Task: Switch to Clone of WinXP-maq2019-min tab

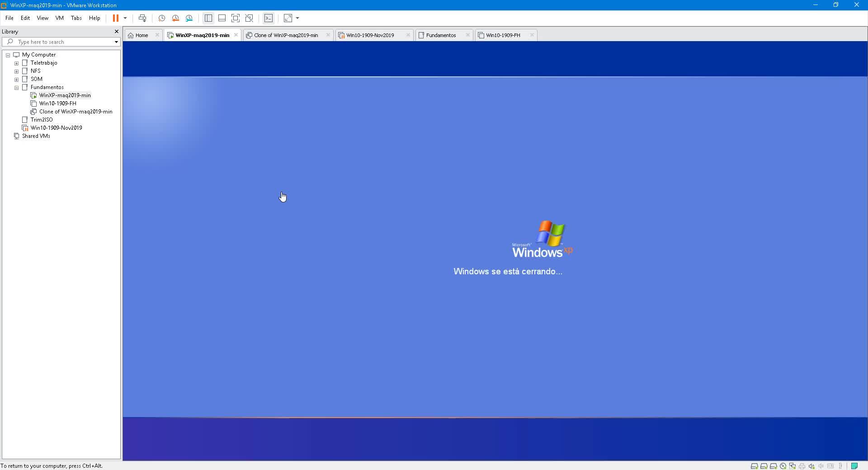Action: [286, 35]
